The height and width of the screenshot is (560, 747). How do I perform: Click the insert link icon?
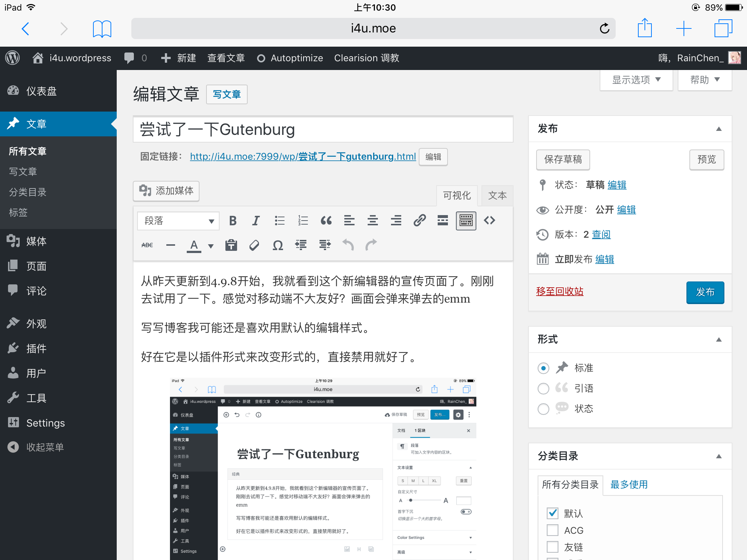(419, 221)
